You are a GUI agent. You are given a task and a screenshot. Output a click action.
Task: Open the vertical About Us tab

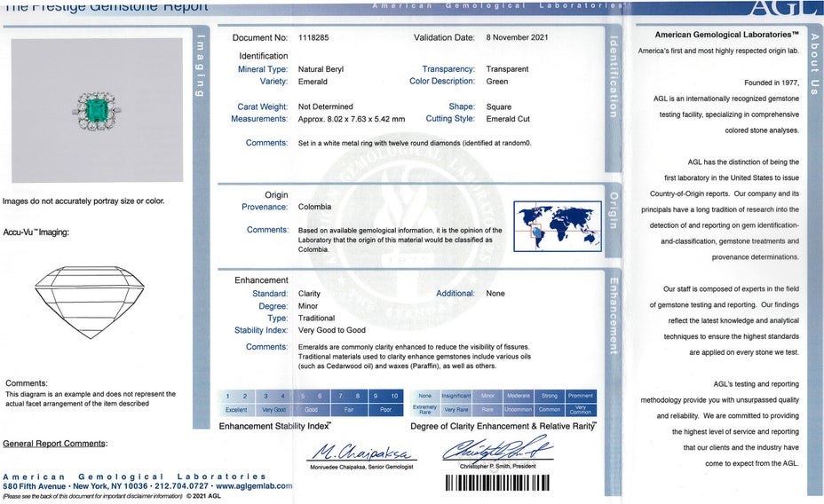pyautogui.click(x=815, y=71)
